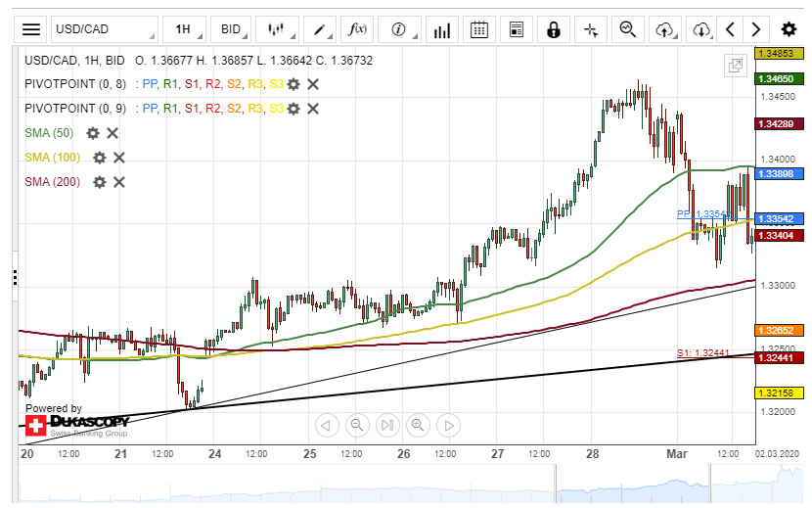812x508 pixels.
Task: Click the cloud upload icon
Action: click(664, 29)
